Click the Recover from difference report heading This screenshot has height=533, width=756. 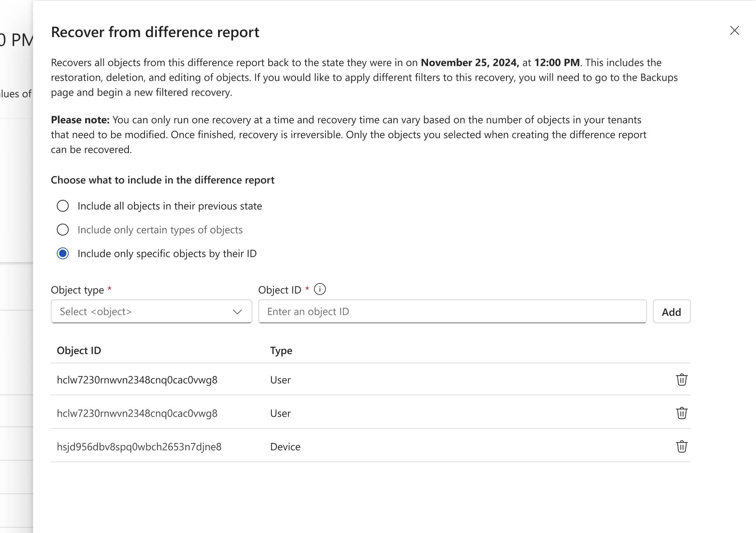pos(155,32)
